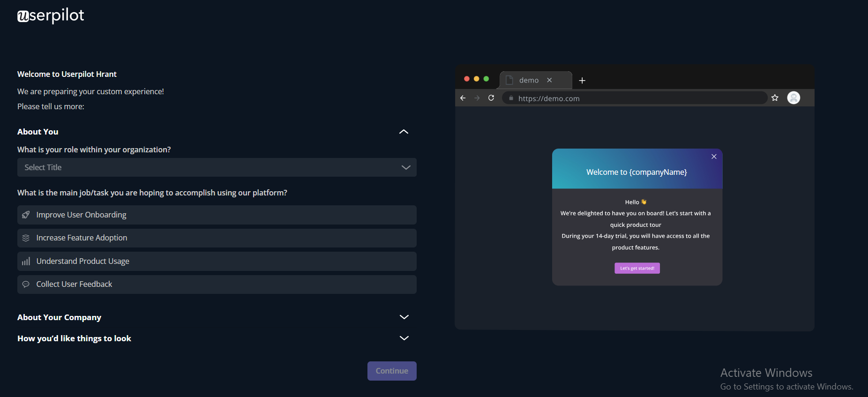Viewport: 868px width, 397px height.
Task: Open a new tab with plus button
Action: (582, 81)
